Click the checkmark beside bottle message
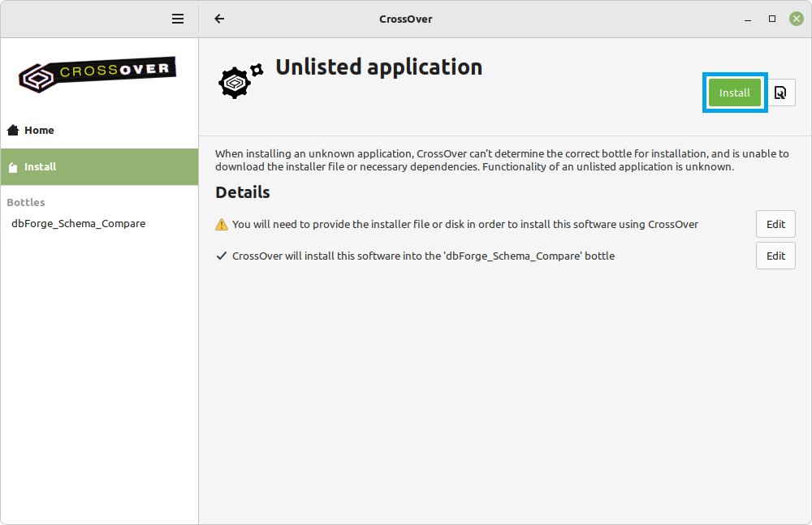 (x=222, y=256)
